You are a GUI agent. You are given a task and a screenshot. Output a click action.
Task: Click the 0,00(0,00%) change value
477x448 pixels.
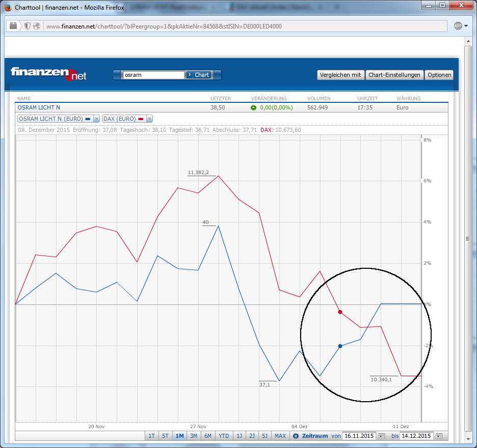(276, 107)
